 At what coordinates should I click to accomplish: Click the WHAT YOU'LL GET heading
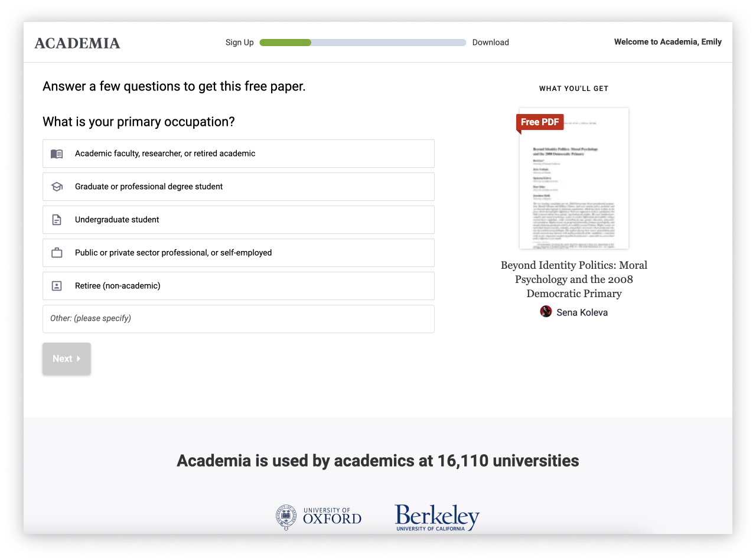point(574,89)
